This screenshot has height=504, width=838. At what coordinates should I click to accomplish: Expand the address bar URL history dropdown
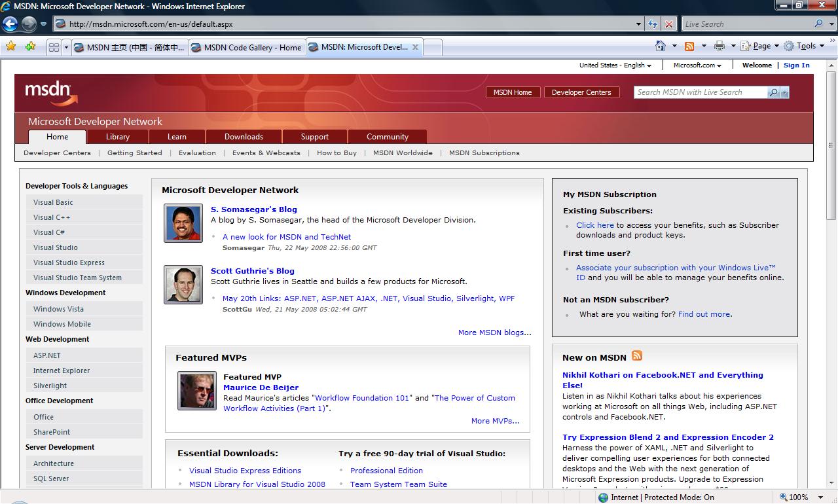point(639,24)
